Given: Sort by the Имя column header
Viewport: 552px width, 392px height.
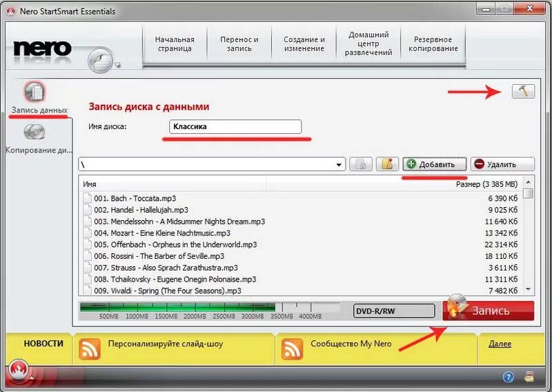Looking at the screenshot, I should click(173, 184).
